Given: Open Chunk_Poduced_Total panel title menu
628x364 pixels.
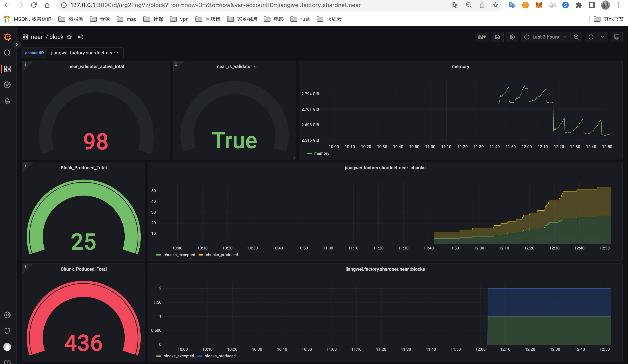Looking at the screenshot, I should click(84, 269).
